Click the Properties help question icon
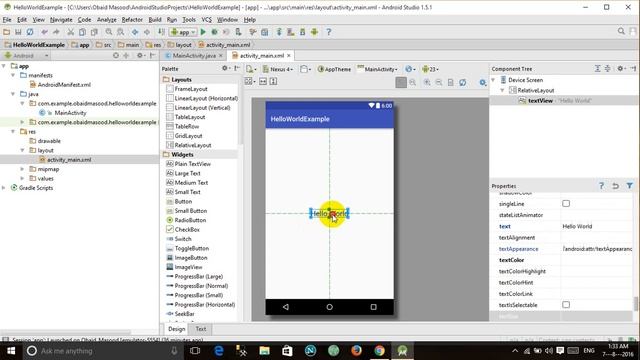 click(601, 186)
